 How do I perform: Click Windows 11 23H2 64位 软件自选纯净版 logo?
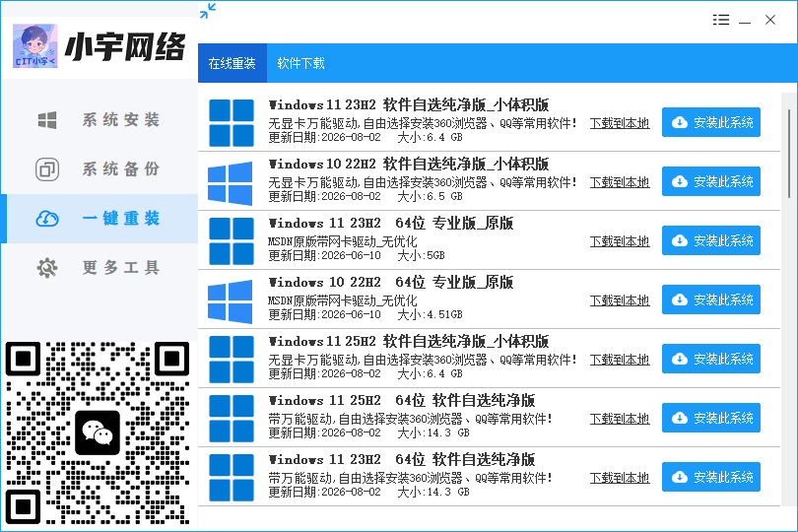pos(232,477)
